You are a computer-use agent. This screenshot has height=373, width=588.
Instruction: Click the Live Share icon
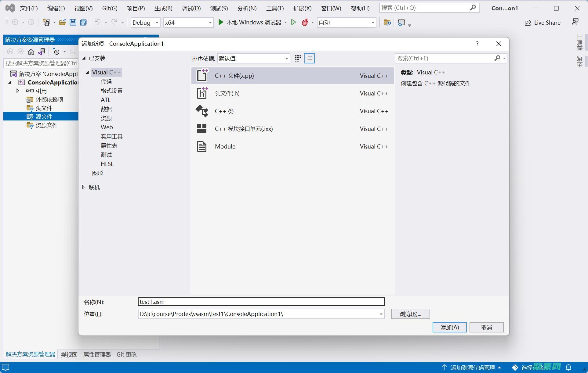click(x=528, y=23)
